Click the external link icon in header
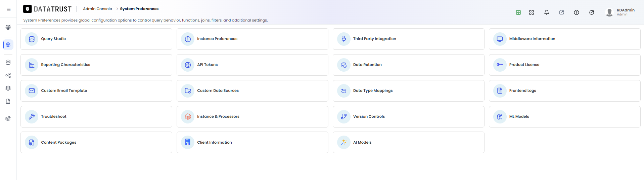Image resolution: width=644 pixels, height=180 pixels. (x=561, y=12)
